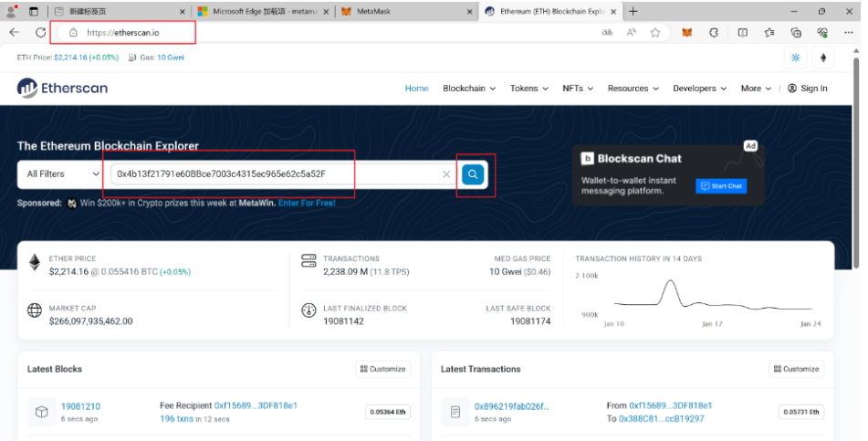This screenshot has width=868, height=441.
Task: Open block 19081210 link
Action: pos(81,406)
